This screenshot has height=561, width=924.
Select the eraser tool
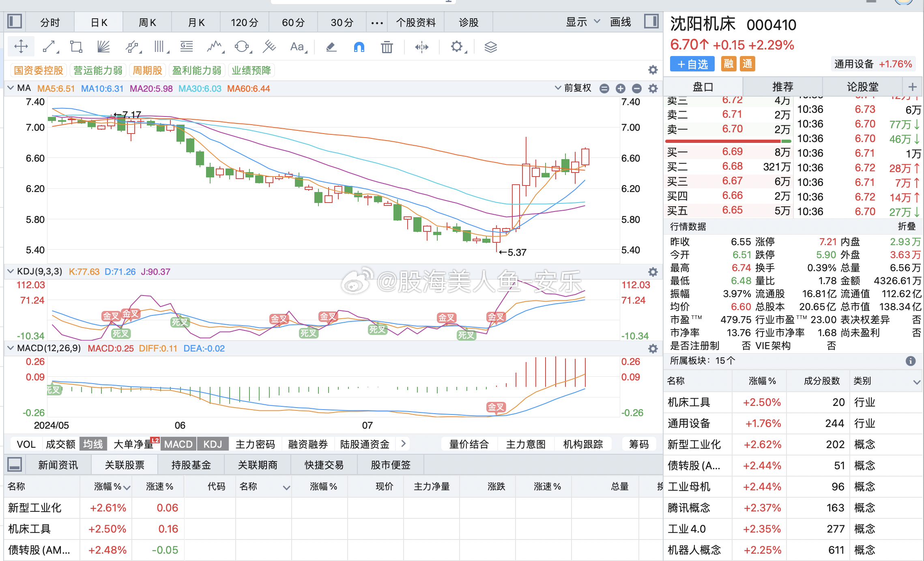(x=331, y=47)
